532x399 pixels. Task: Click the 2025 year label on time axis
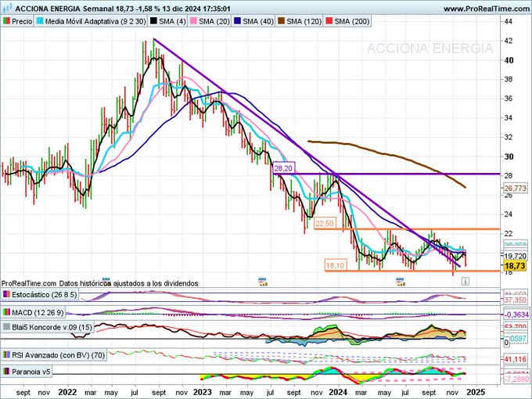(x=476, y=392)
